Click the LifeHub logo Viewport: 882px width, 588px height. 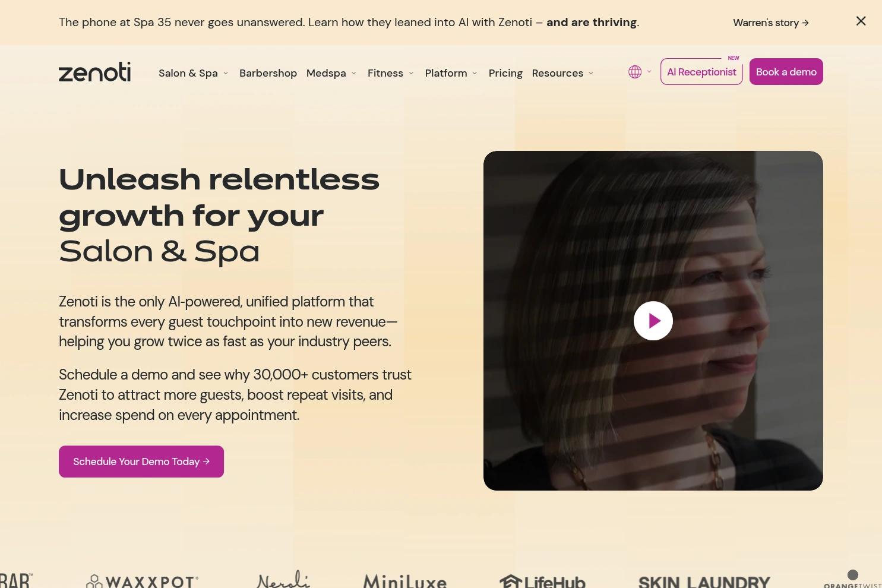pos(542,581)
